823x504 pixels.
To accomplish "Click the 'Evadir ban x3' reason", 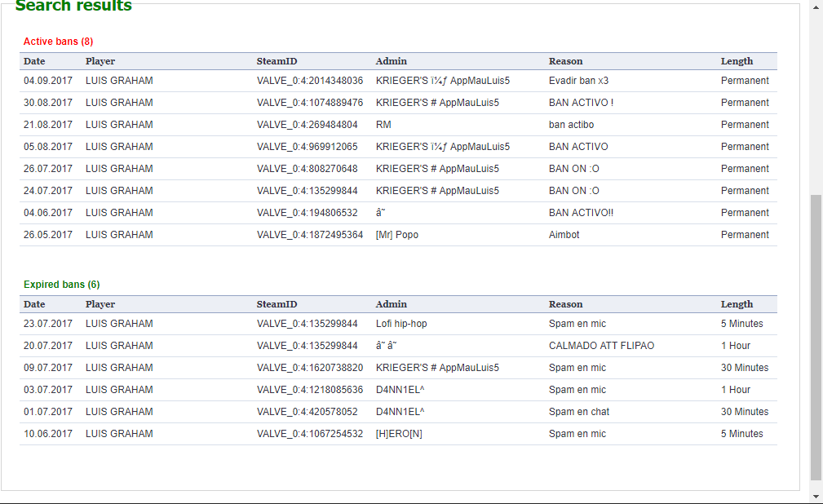I will coord(578,81).
